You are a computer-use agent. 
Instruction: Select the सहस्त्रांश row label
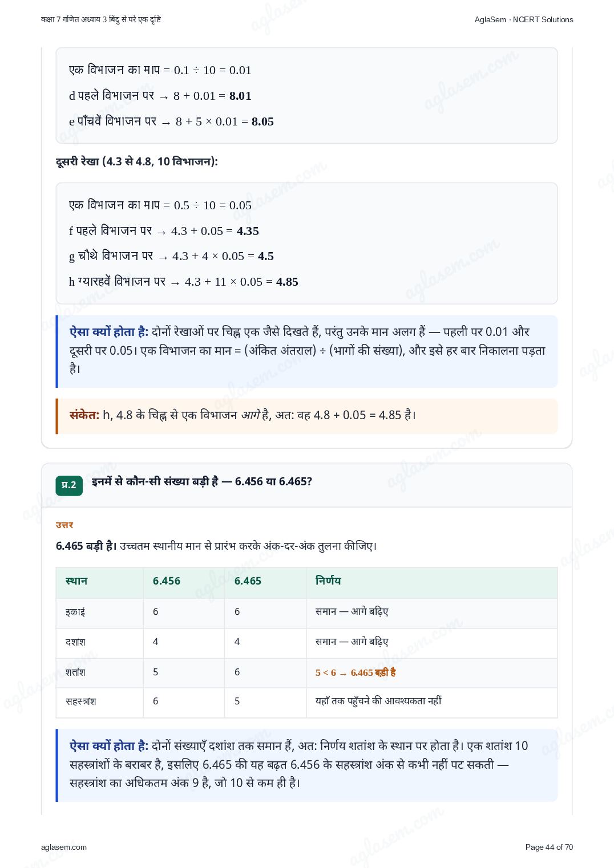81,701
